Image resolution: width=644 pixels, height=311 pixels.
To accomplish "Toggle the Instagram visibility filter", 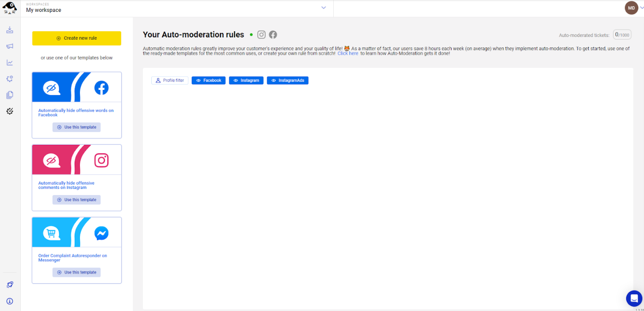I will 246,80.
